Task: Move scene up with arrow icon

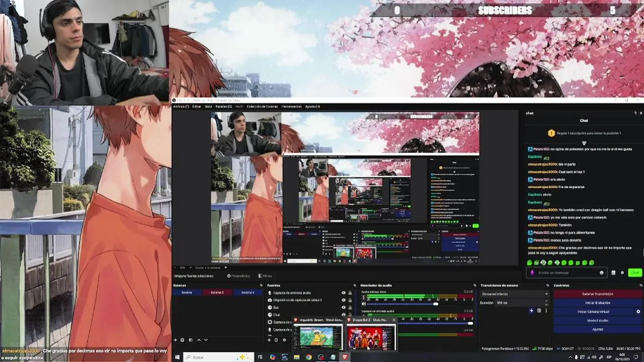Action: 199,340
